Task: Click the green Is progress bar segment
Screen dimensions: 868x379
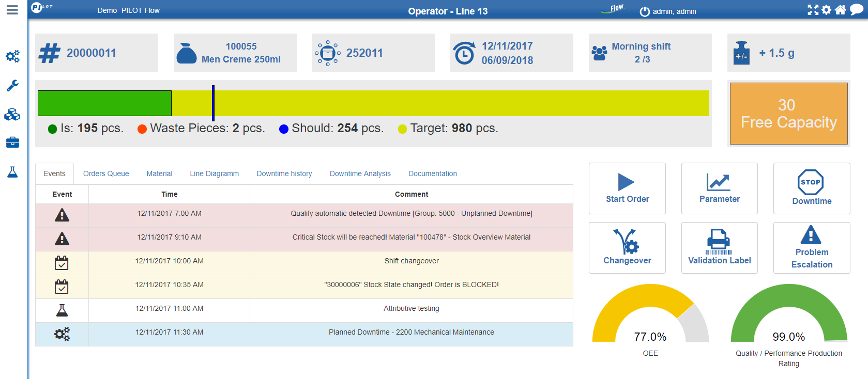Action: pos(104,103)
